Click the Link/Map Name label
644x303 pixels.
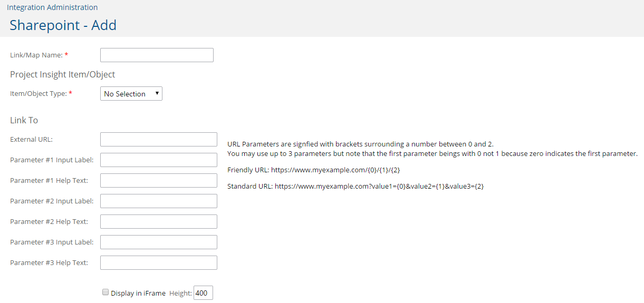pos(39,55)
